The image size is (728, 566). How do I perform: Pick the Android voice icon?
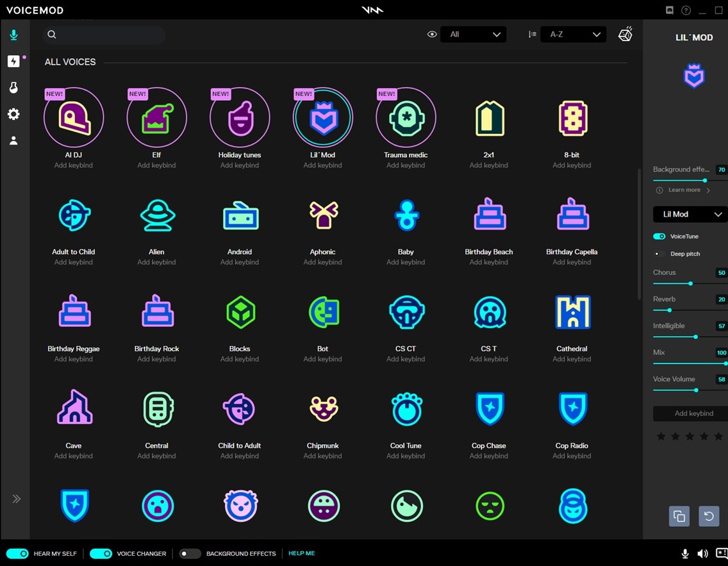click(x=240, y=215)
